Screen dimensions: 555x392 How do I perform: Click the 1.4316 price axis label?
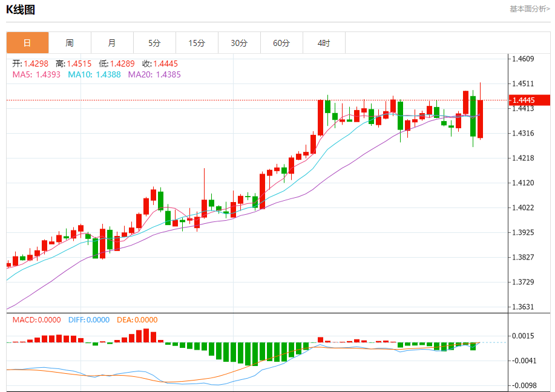coord(523,133)
